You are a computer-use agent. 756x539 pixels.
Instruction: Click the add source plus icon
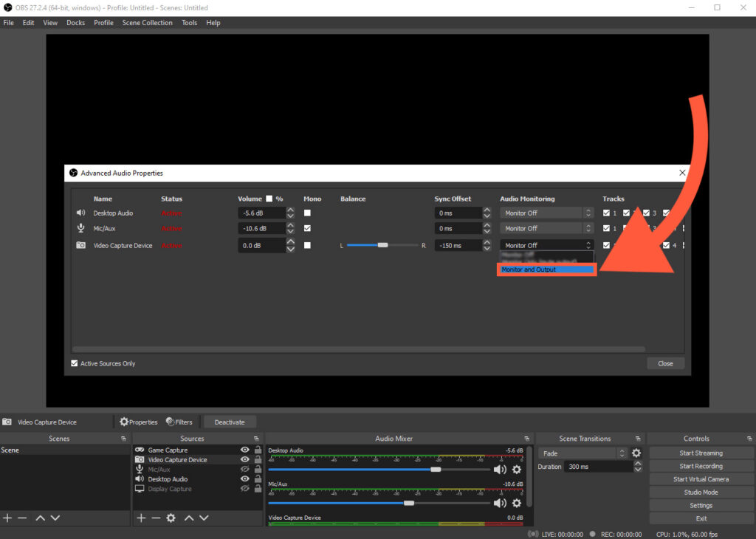click(x=141, y=518)
